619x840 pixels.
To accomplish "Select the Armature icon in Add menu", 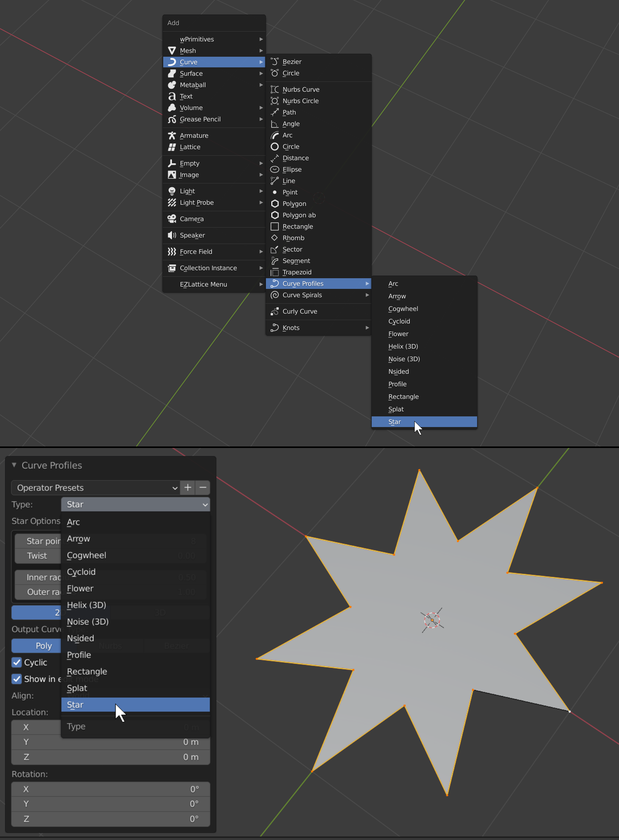I will (x=172, y=135).
